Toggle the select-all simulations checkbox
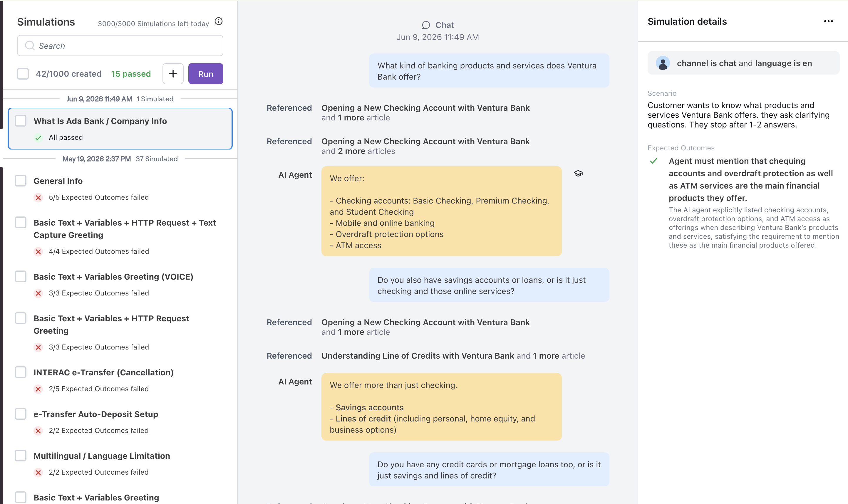Screen dimensions: 848x504 click(23, 74)
